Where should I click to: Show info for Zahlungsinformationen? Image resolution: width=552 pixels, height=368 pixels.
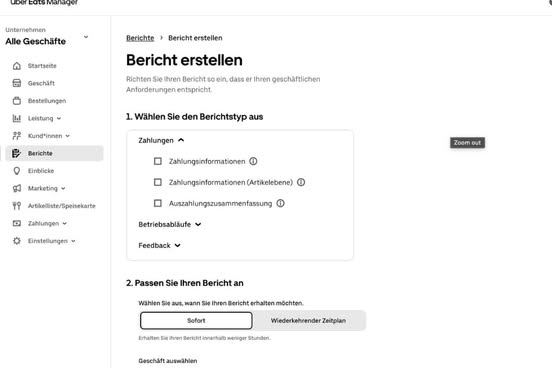pyautogui.click(x=253, y=161)
